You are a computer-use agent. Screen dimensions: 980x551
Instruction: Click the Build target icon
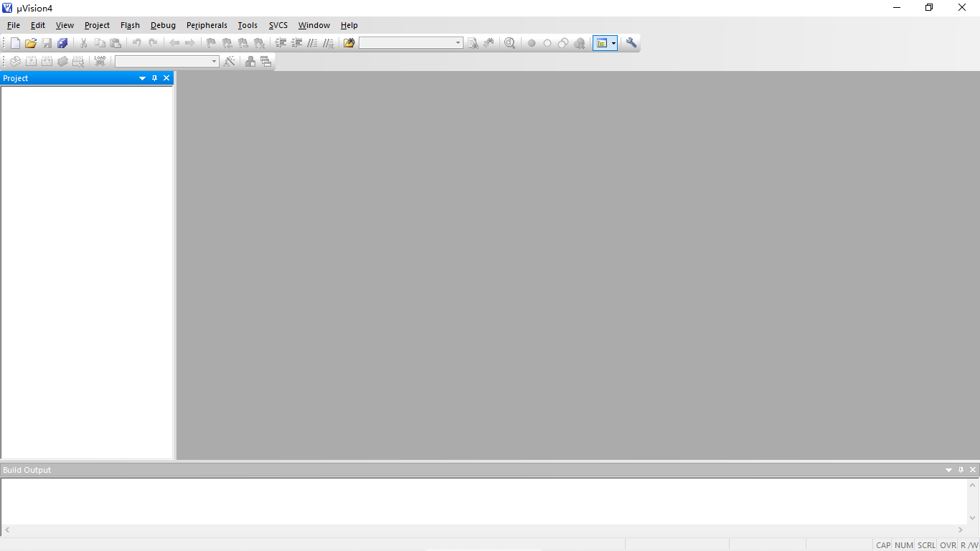point(31,62)
